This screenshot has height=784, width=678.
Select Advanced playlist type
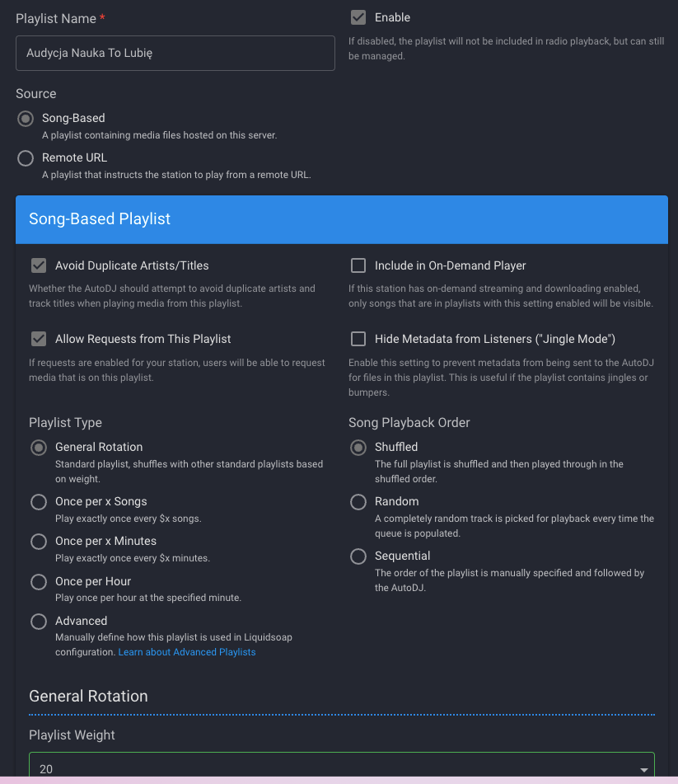point(39,622)
